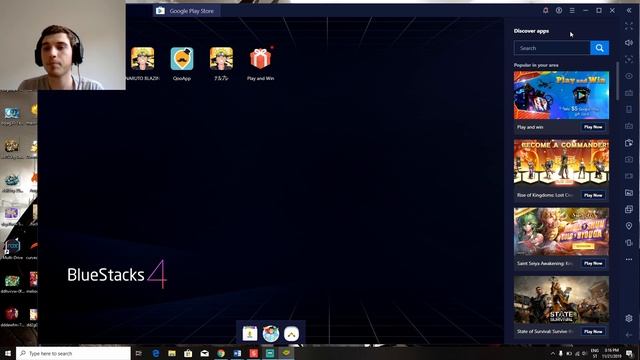Open Microsoft Word from the taskbar

coord(237,353)
